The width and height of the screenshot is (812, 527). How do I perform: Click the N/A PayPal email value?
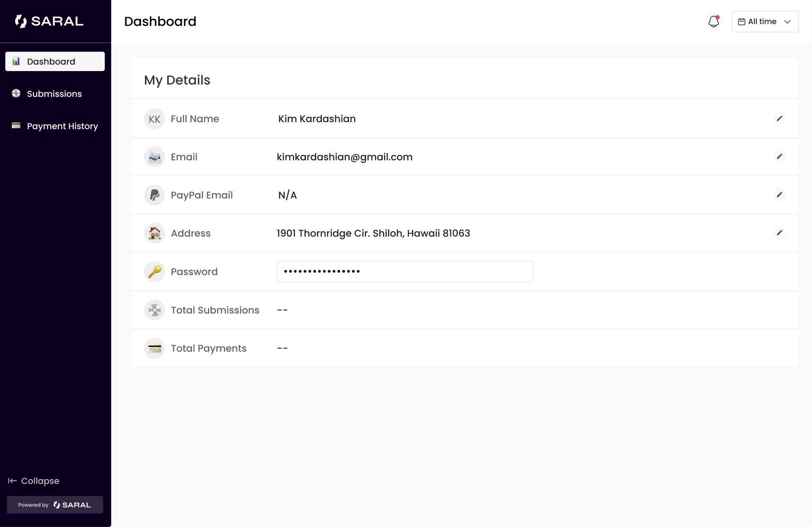[x=288, y=195]
